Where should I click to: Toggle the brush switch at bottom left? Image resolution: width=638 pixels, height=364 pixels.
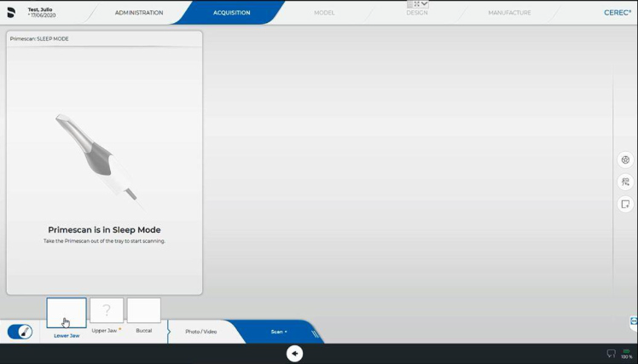(x=20, y=332)
